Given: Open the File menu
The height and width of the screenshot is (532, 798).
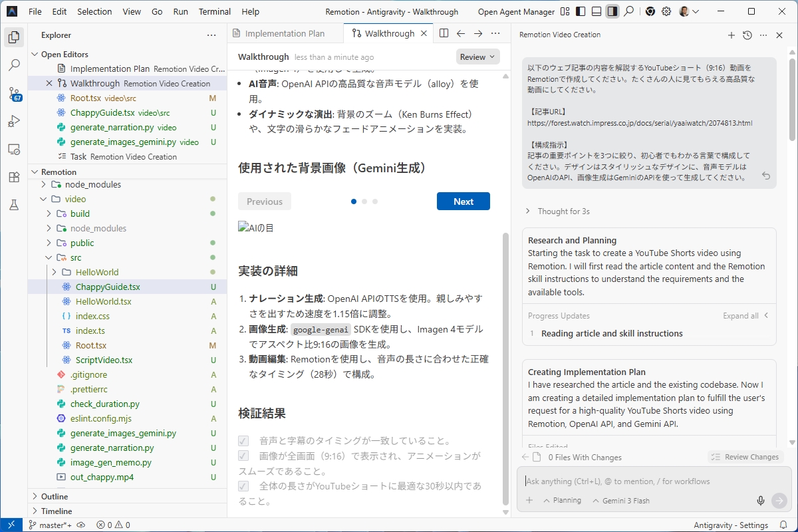Looking at the screenshot, I should (35, 12).
